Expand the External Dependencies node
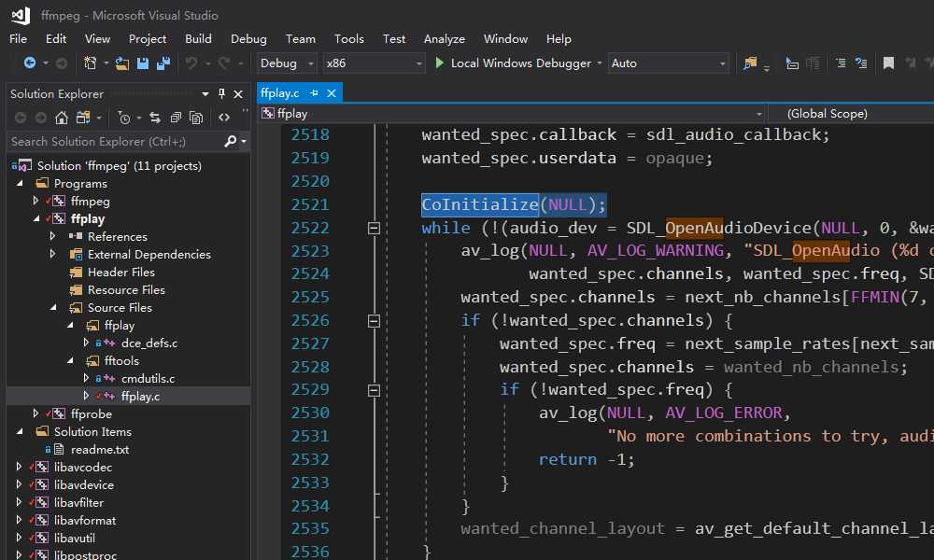 click(52, 254)
